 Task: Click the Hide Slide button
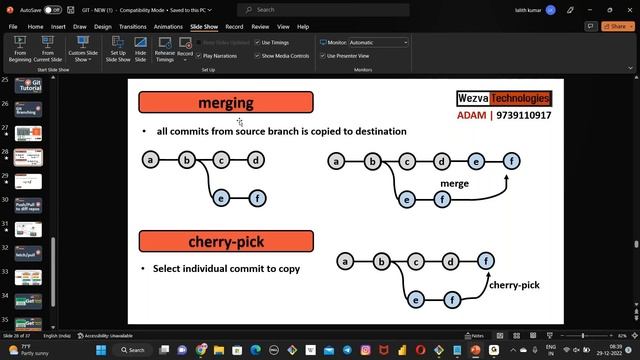click(x=140, y=49)
